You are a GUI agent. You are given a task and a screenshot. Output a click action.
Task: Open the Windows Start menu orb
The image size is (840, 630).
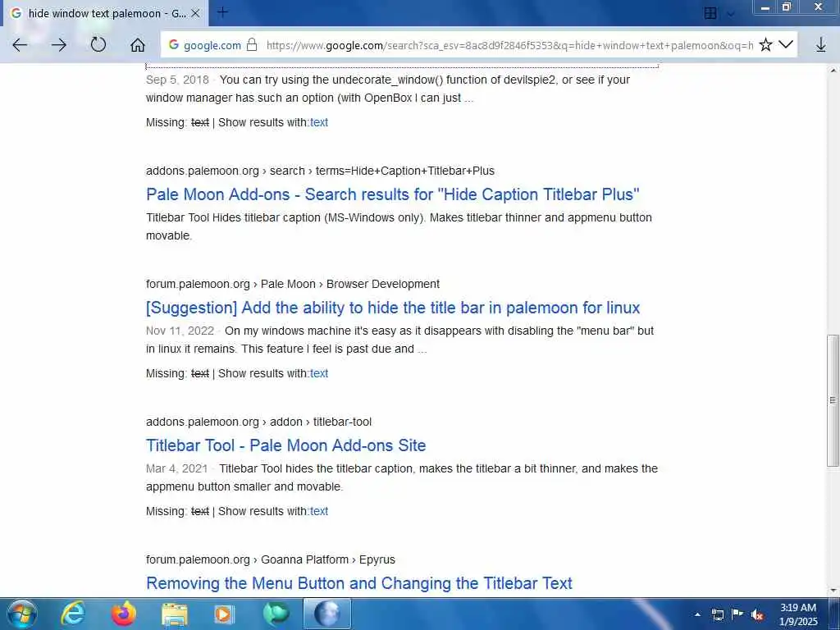tap(22, 614)
